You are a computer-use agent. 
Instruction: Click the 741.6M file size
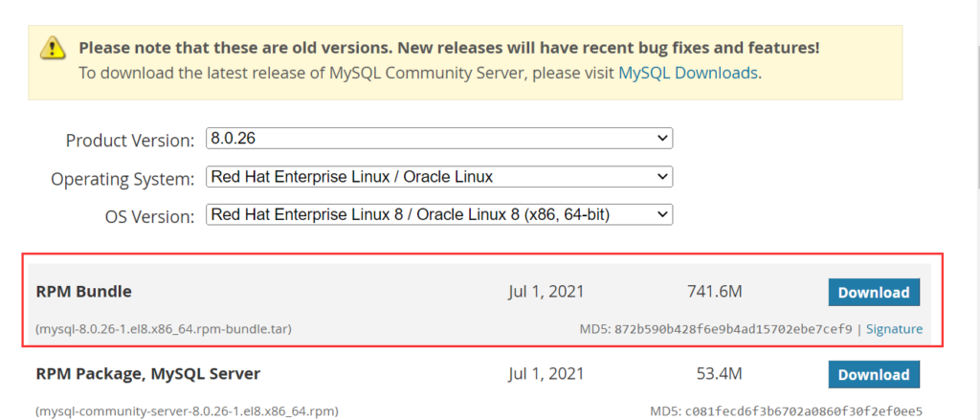point(714,291)
